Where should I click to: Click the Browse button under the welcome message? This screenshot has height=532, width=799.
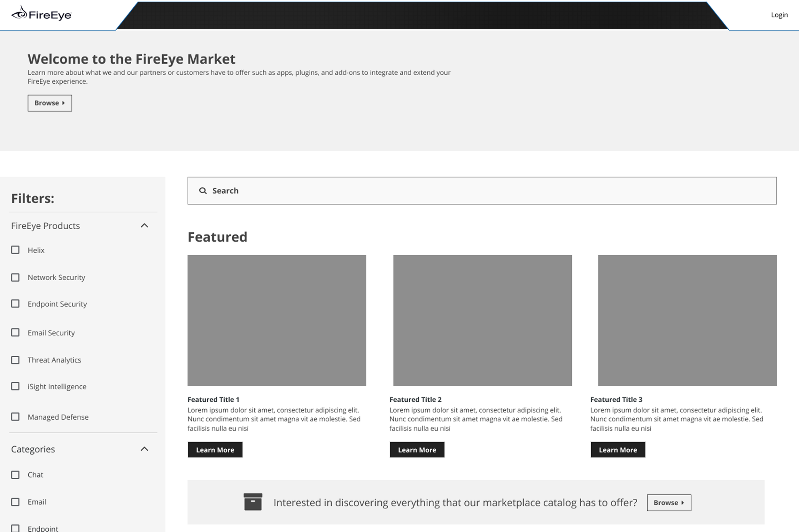pyautogui.click(x=50, y=103)
